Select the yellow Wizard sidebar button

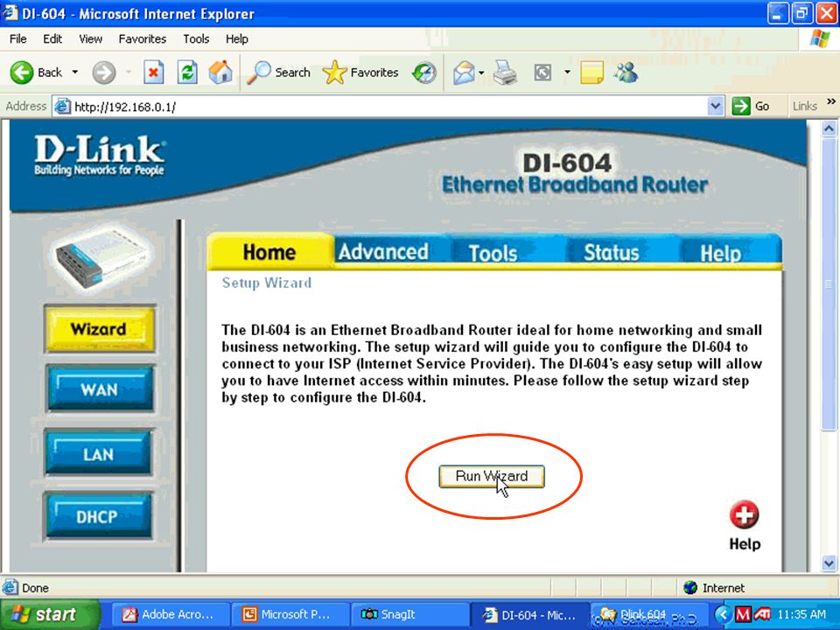point(100,329)
